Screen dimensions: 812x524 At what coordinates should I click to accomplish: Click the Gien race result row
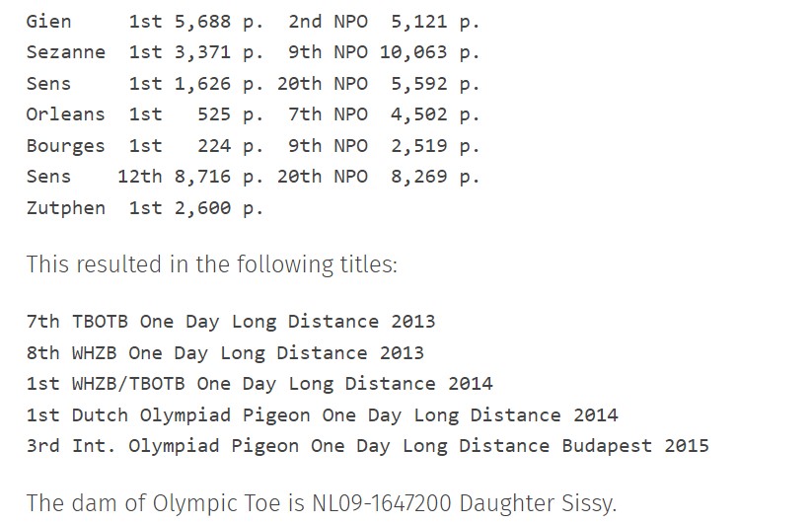pyautogui.click(x=254, y=22)
